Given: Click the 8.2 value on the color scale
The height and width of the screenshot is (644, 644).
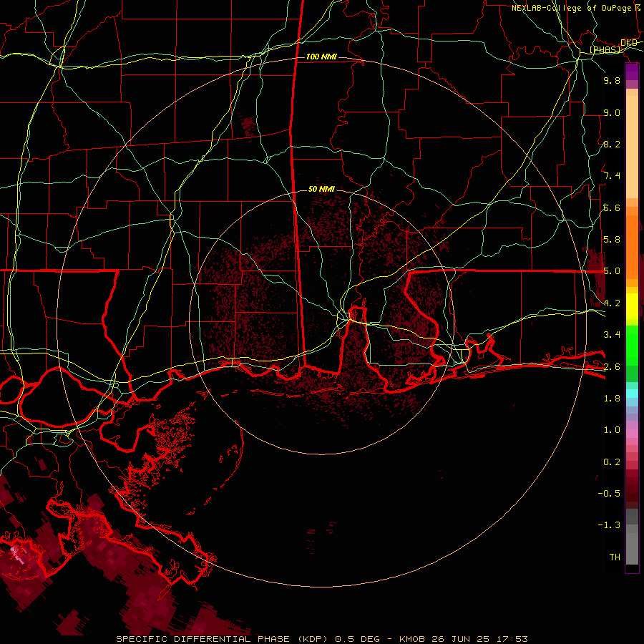Looking at the screenshot, I should 612,144.
